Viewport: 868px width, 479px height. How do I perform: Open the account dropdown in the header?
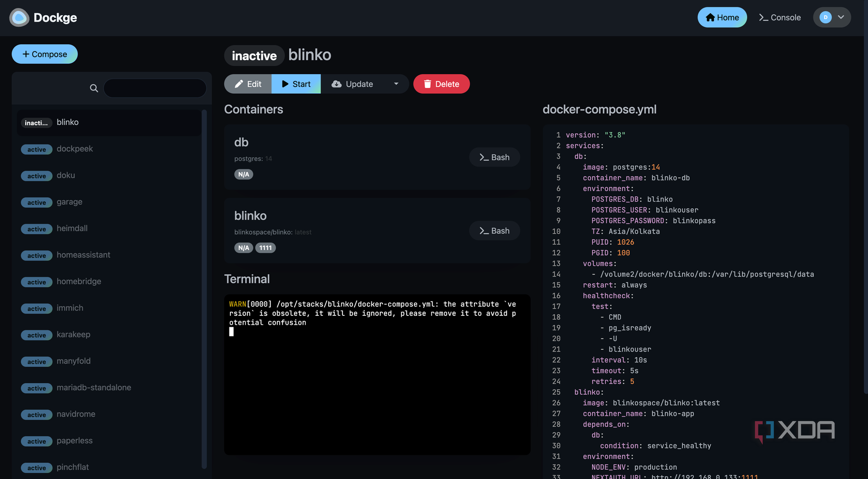pyautogui.click(x=832, y=17)
